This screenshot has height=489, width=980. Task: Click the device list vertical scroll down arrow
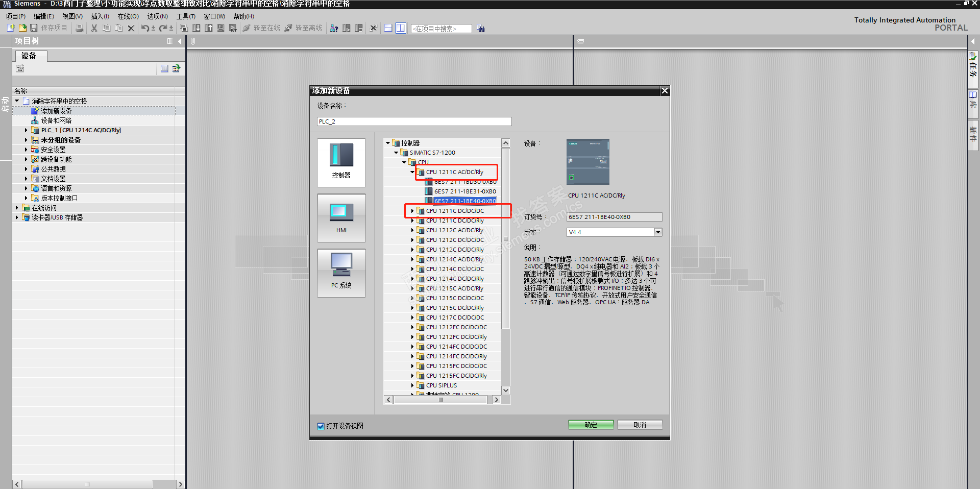506,390
